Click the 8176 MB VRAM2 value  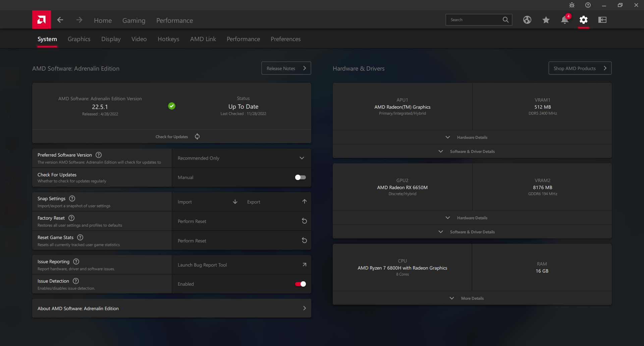(x=543, y=187)
